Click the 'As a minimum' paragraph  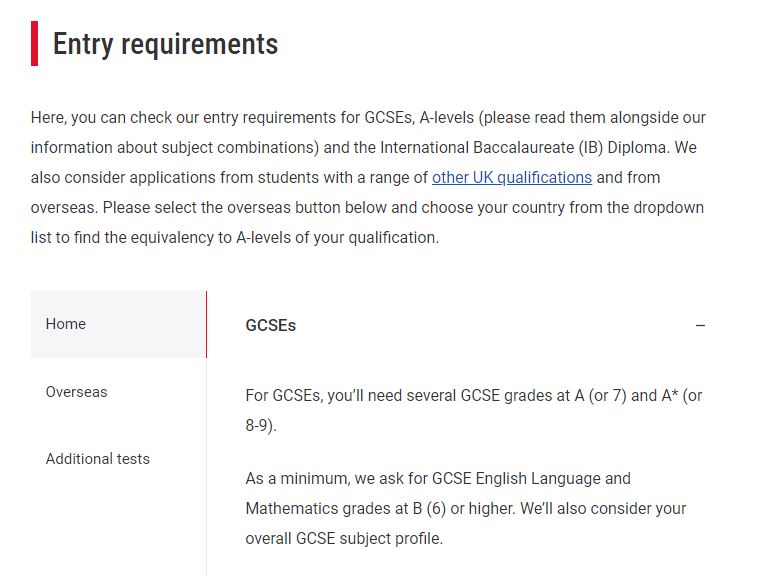tap(465, 508)
